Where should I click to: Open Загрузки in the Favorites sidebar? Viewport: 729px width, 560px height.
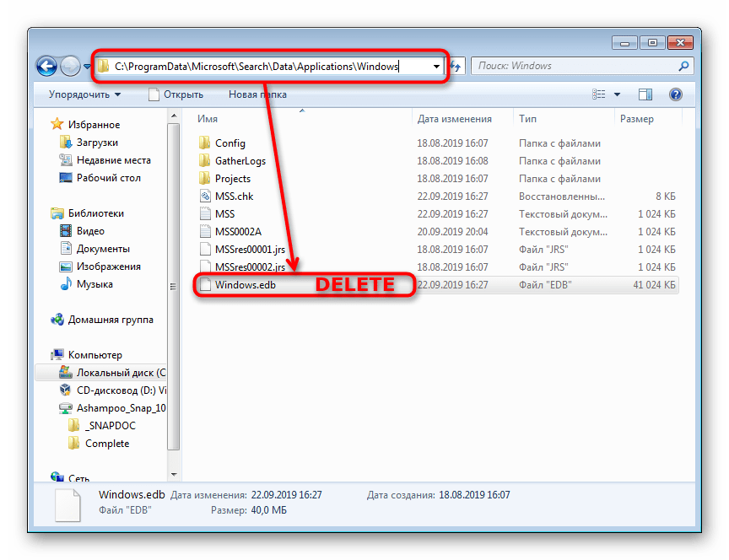[x=97, y=143]
